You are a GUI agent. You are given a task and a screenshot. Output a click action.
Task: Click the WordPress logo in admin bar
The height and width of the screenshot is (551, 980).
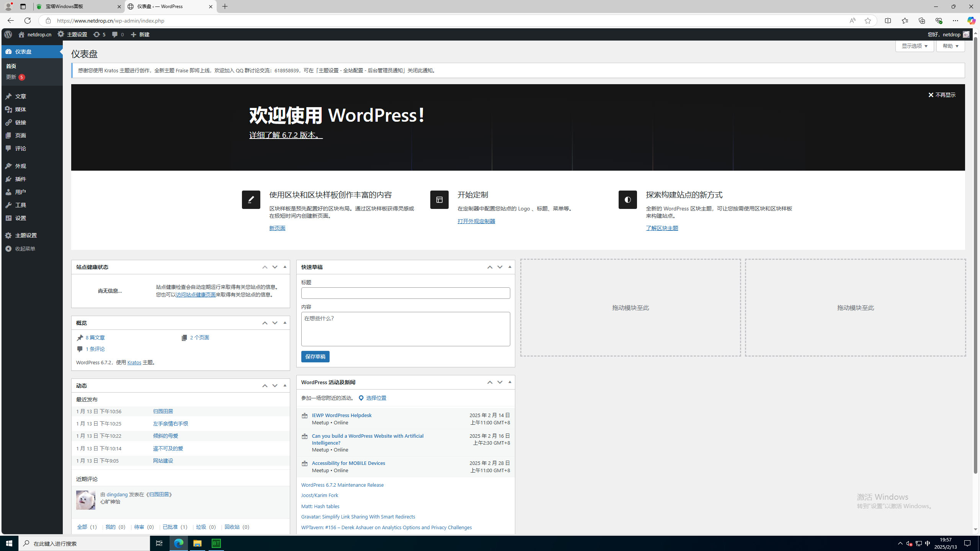point(8,34)
